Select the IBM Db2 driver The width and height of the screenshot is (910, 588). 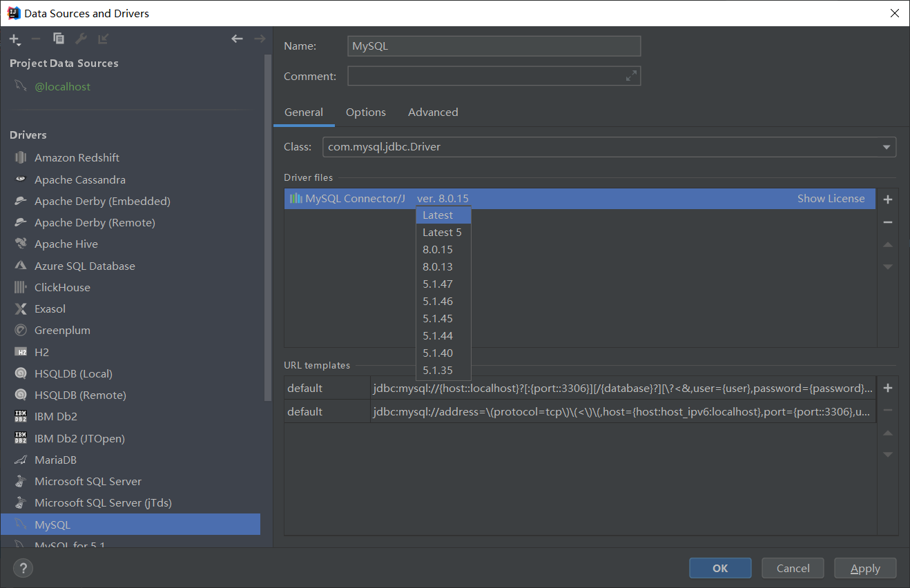pos(130,417)
